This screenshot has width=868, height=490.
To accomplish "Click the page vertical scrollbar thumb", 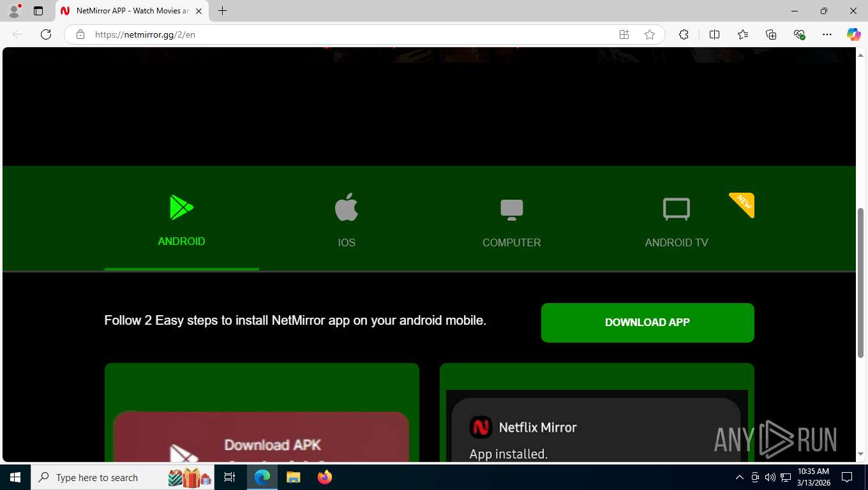I will coord(861,283).
